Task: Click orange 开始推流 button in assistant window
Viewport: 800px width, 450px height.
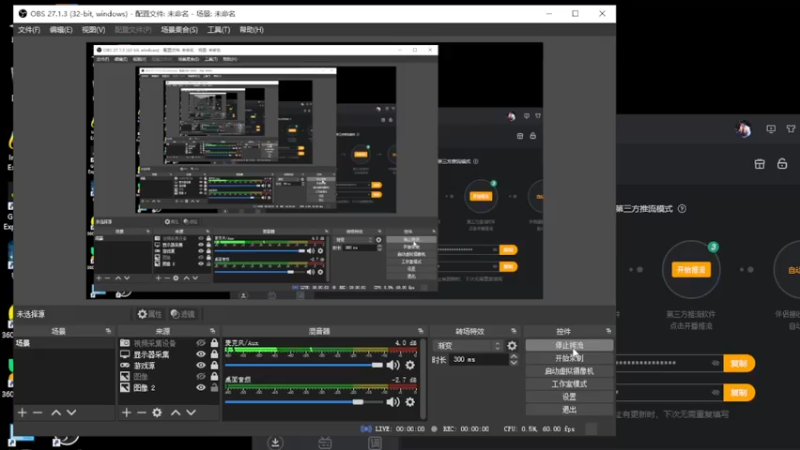Action: point(691,269)
